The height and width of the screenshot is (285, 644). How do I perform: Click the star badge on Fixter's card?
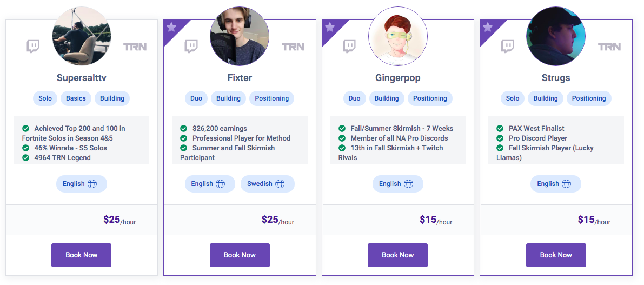coord(171,28)
